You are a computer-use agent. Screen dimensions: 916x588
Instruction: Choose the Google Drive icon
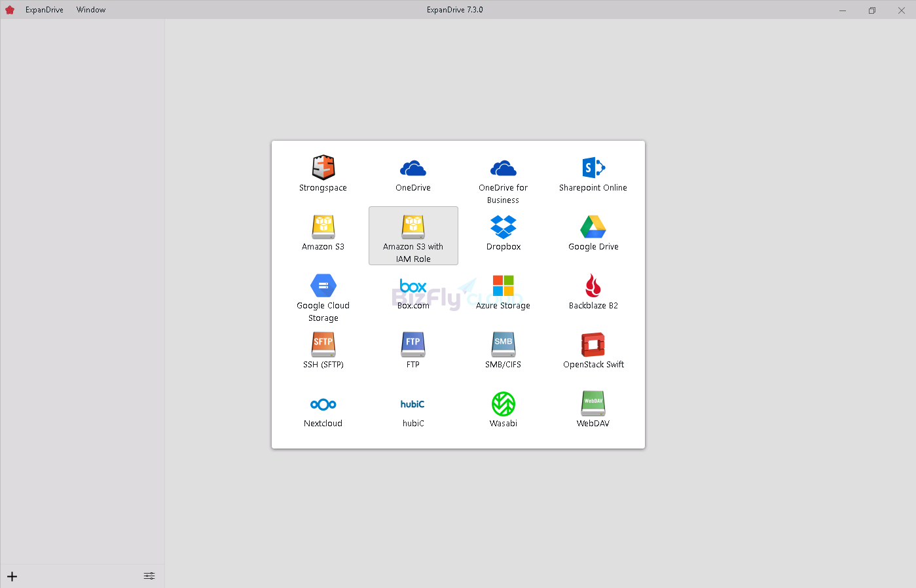pyautogui.click(x=593, y=227)
